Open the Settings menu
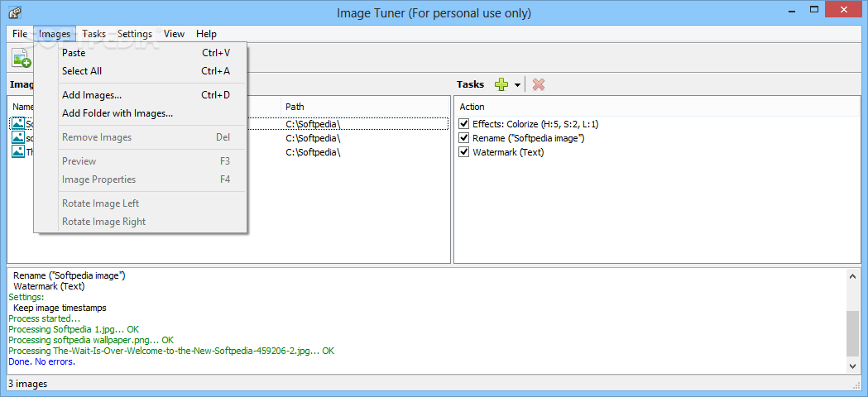Viewport: 868px width, 397px height. coord(135,34)
